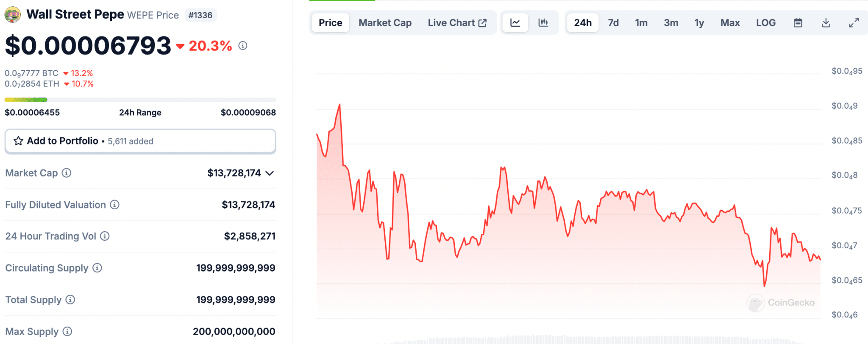The height and width of the screenshot is (344, 868).
Task: Click the star icon in Add to Portfolio
Action: [x=18, y=141]
